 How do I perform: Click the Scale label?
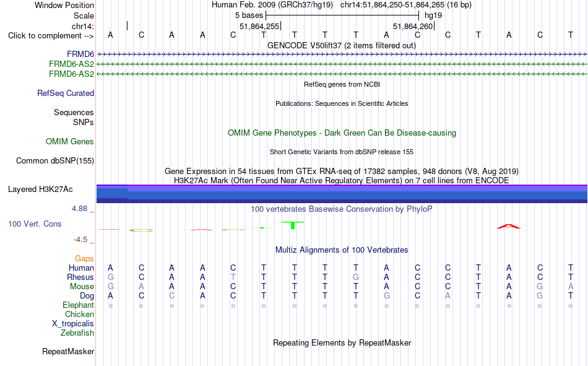click(84, 15)
